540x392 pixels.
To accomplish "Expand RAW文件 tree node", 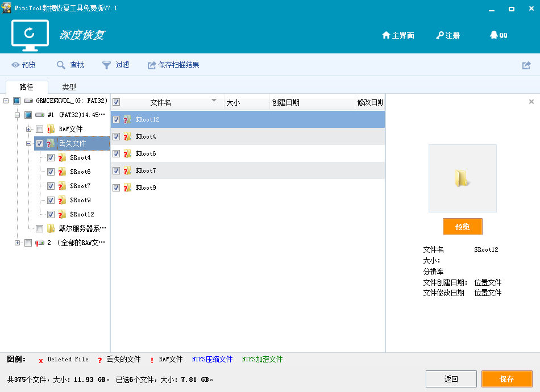I will coord(28,130).
